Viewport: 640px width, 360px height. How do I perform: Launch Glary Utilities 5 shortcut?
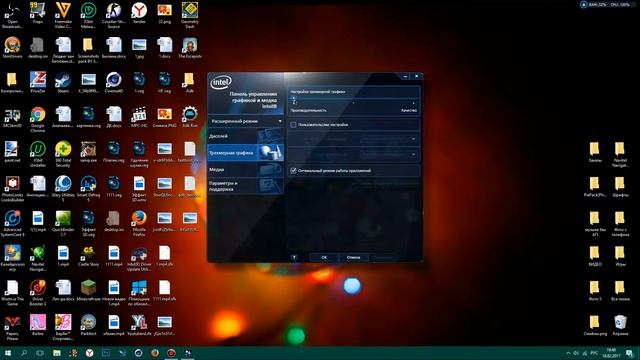click(x=63, y=188)
